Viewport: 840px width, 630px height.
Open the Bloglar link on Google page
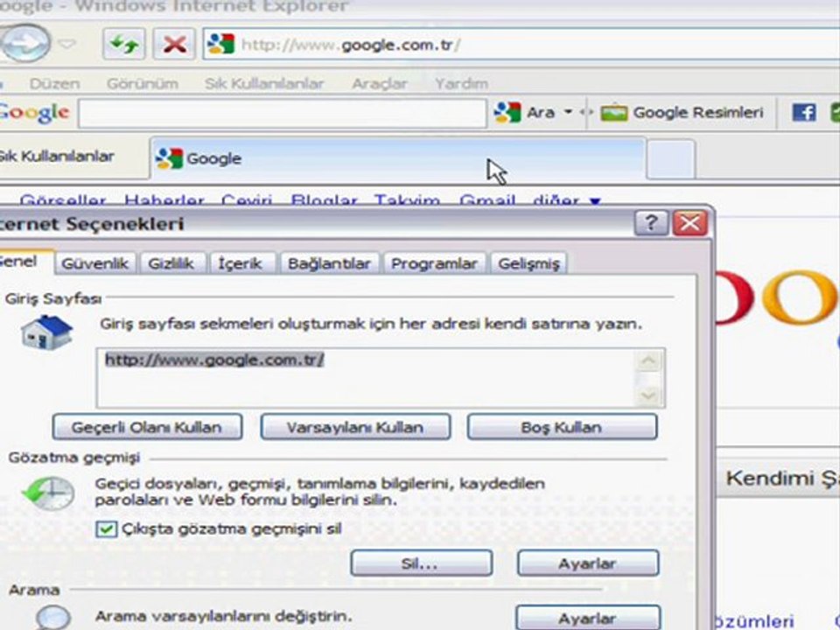(324, 201)
